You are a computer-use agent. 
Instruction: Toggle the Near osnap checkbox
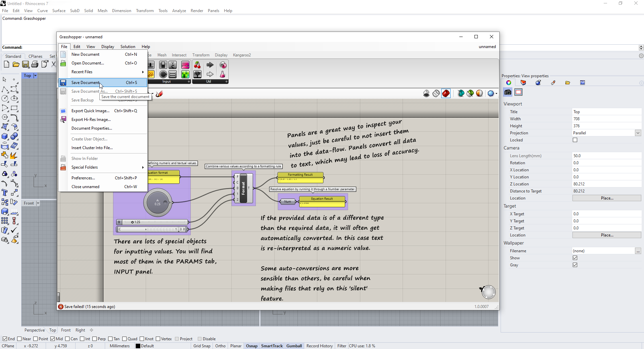point(19,339)
